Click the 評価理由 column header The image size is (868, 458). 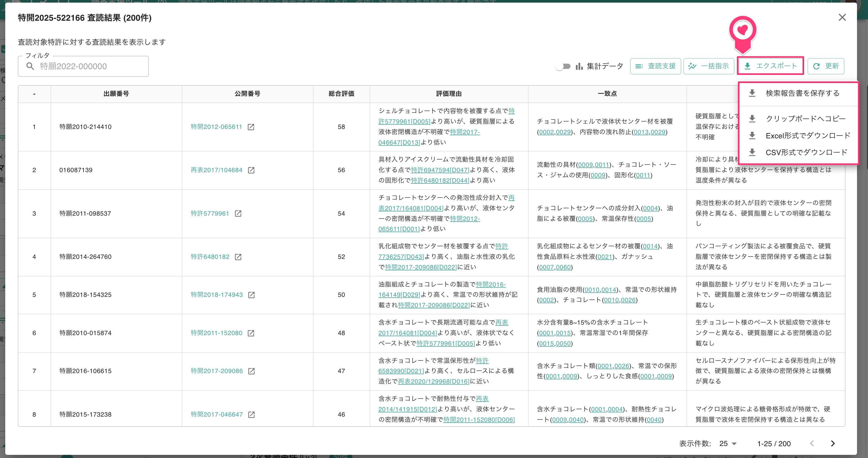click(x=449, y=94)
